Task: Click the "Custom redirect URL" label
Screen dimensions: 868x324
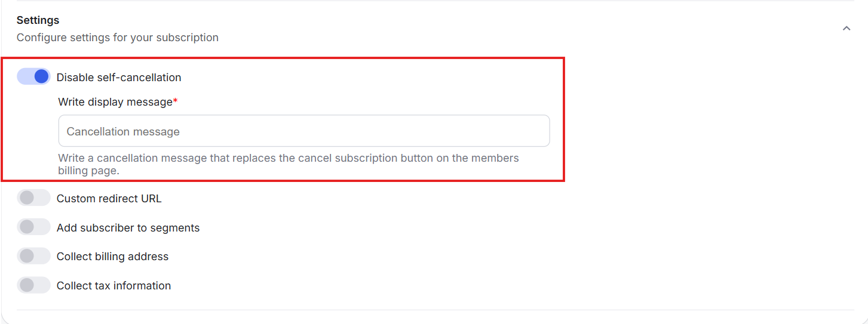Action: click(x=109, y=199)
